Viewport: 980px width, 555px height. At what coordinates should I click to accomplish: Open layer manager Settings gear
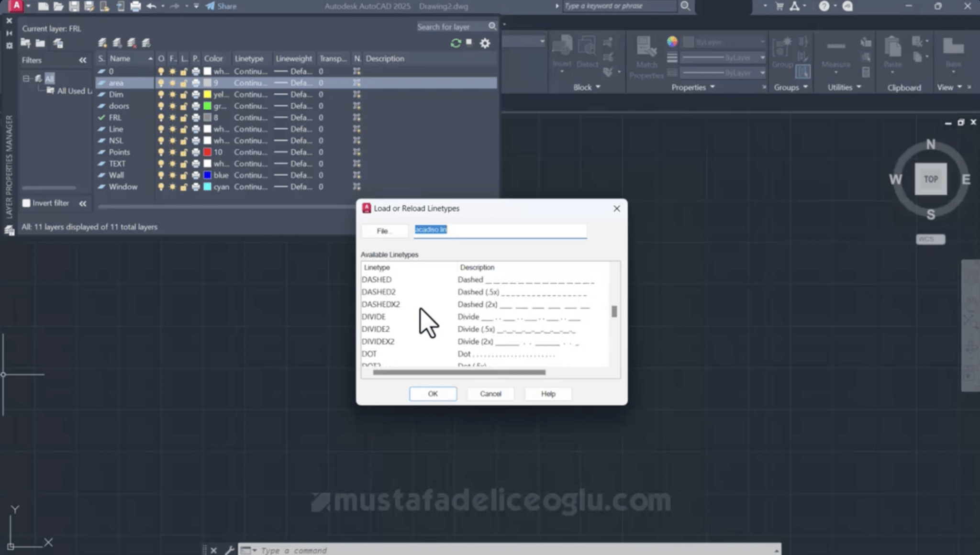(485, 43)
